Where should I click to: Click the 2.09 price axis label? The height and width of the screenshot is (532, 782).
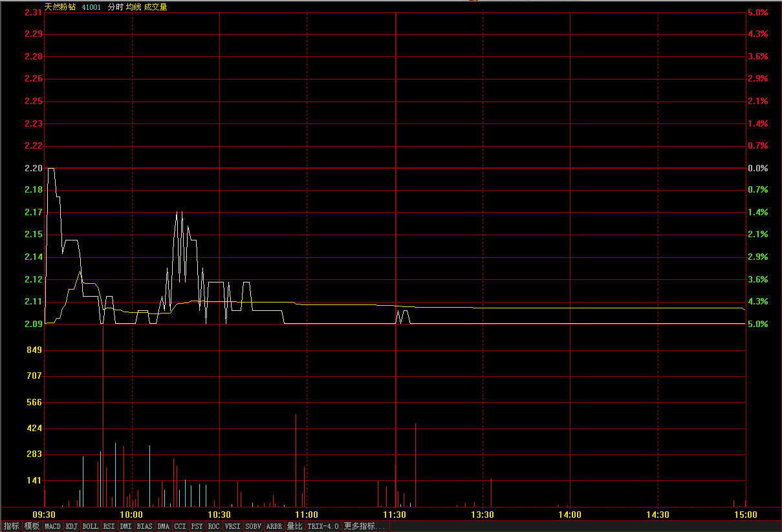click(34, 324)
